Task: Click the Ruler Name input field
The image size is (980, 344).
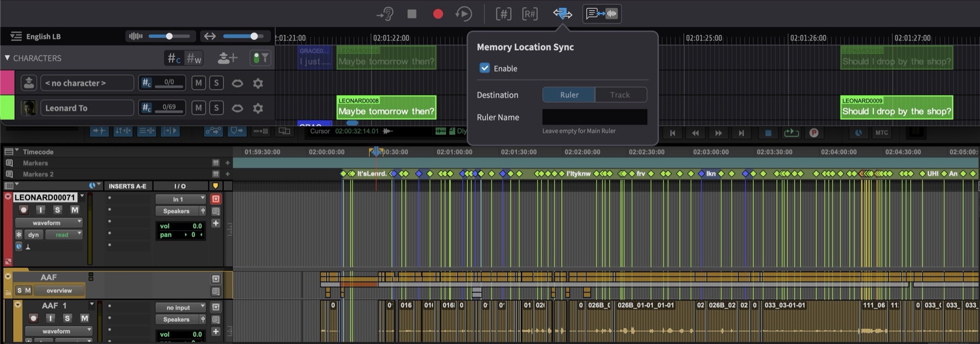Action: pyautogui.click(x=595, y=117)
